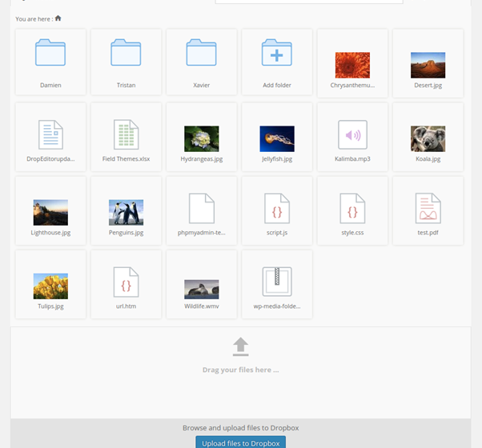
Task: Open the Tulips.jpg thumbnail
Action: click(50, 286)
